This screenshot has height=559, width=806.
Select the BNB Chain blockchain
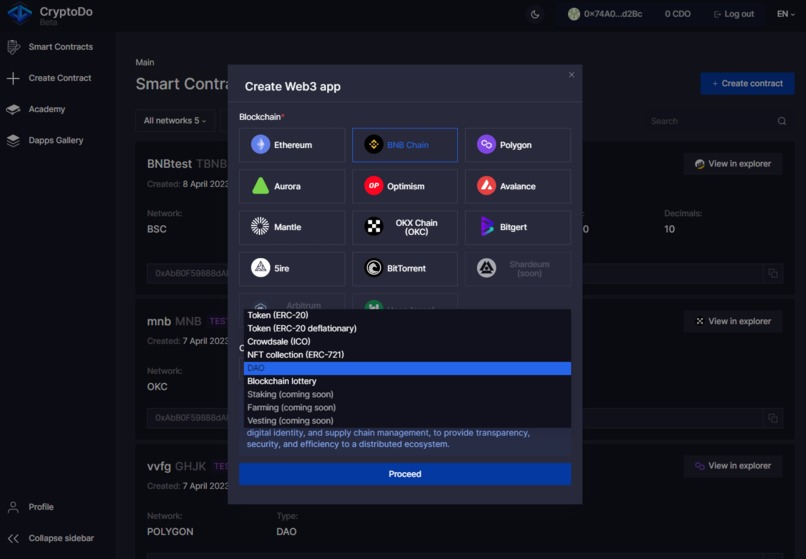point(405,145)
